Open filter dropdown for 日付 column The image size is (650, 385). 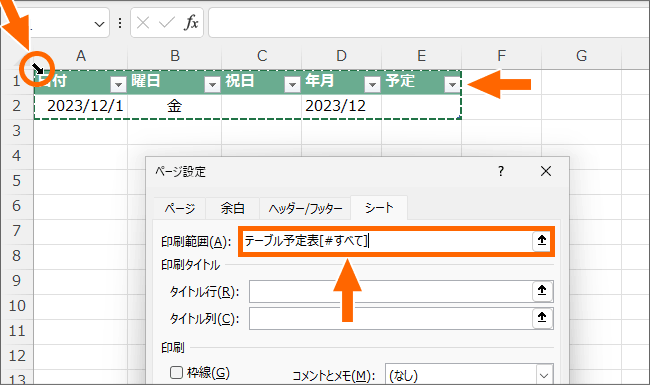118,85
